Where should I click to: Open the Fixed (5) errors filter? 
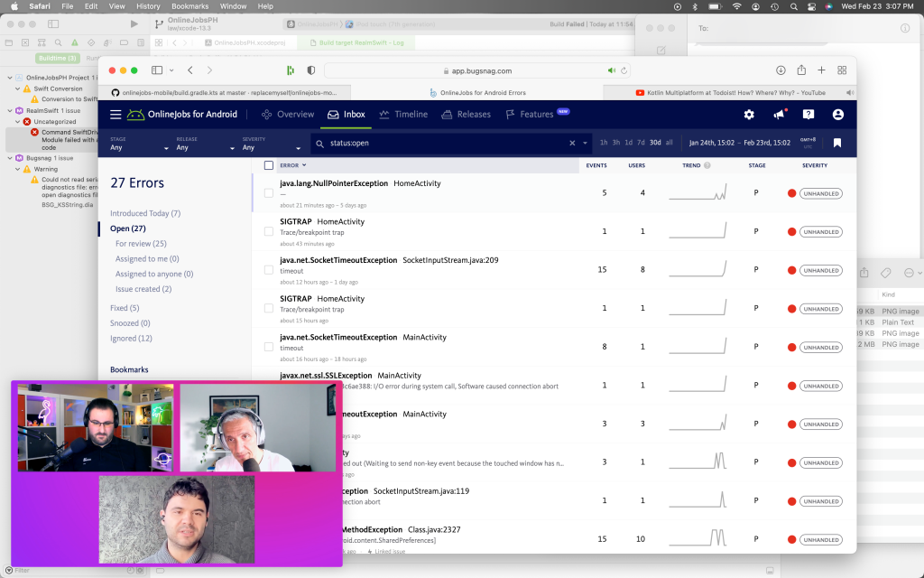pos(125,308)
